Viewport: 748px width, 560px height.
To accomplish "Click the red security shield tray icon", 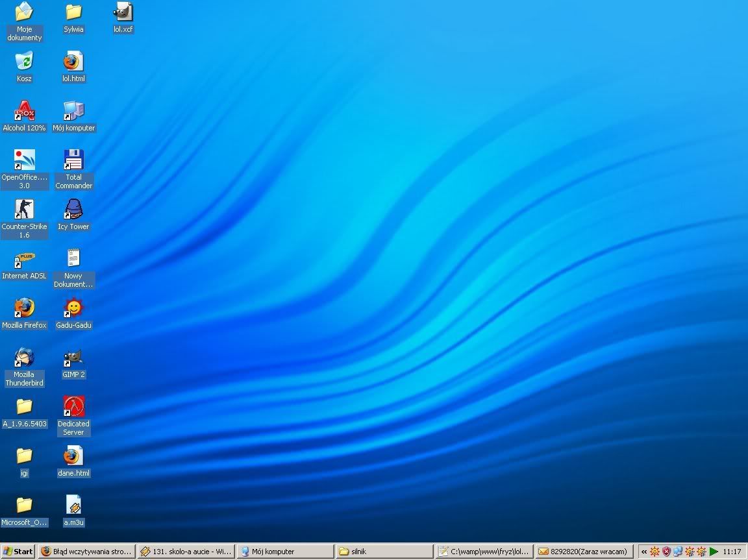I will pos(666,552).
